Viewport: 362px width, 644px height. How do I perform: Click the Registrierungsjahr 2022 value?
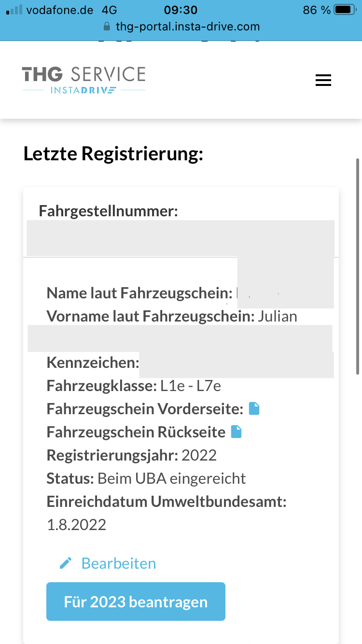coord(199,455)
